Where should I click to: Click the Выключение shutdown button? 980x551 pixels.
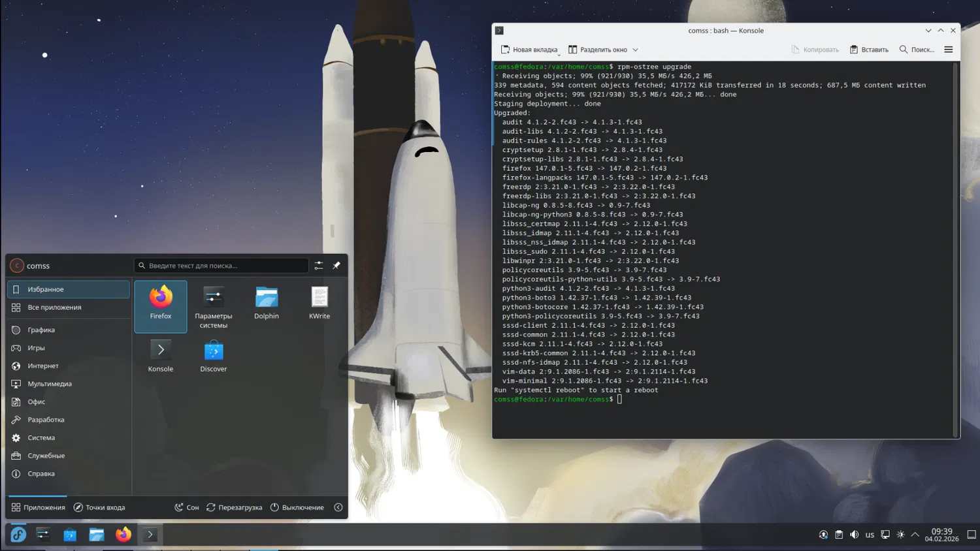click(x=297, y=507)
